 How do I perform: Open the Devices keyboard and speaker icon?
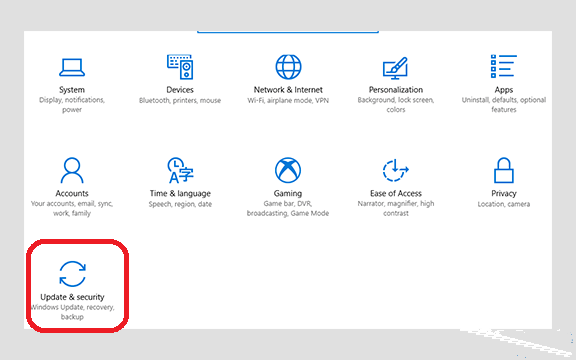180,67
